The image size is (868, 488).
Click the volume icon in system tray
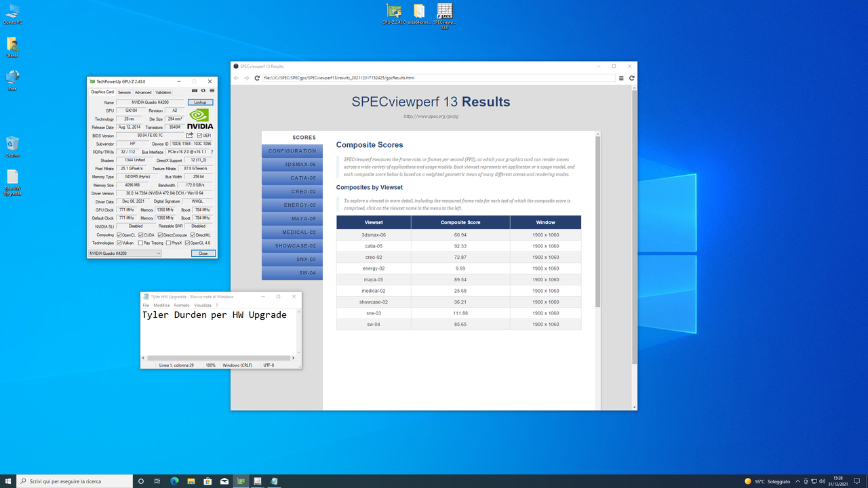point(823,481)
